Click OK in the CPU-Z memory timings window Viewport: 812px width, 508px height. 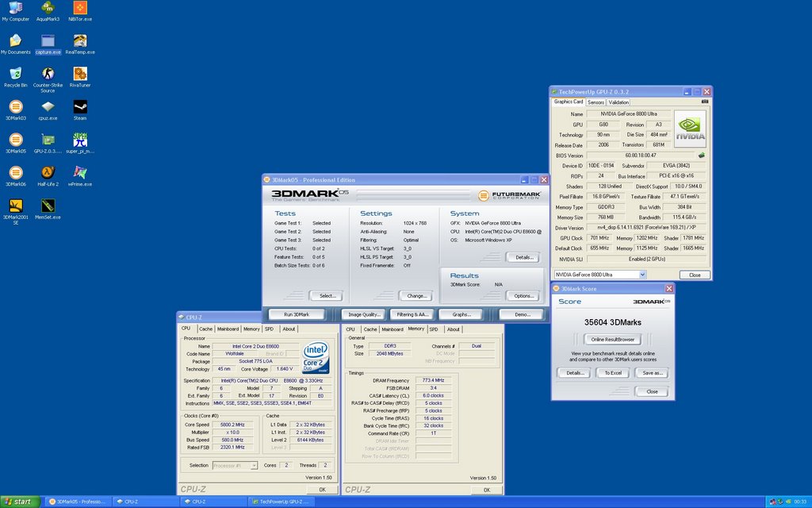tap(487, 490)
